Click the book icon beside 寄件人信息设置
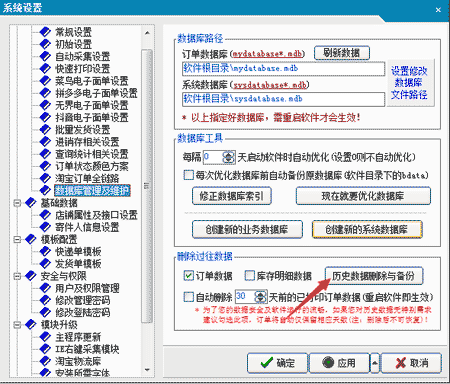450x384 pixels. click(45, 227)
